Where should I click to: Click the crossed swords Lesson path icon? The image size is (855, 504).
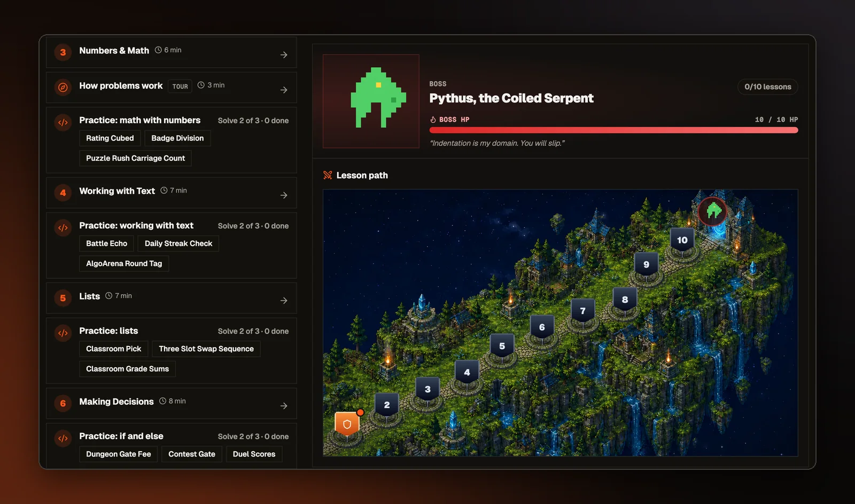point(328,175)
